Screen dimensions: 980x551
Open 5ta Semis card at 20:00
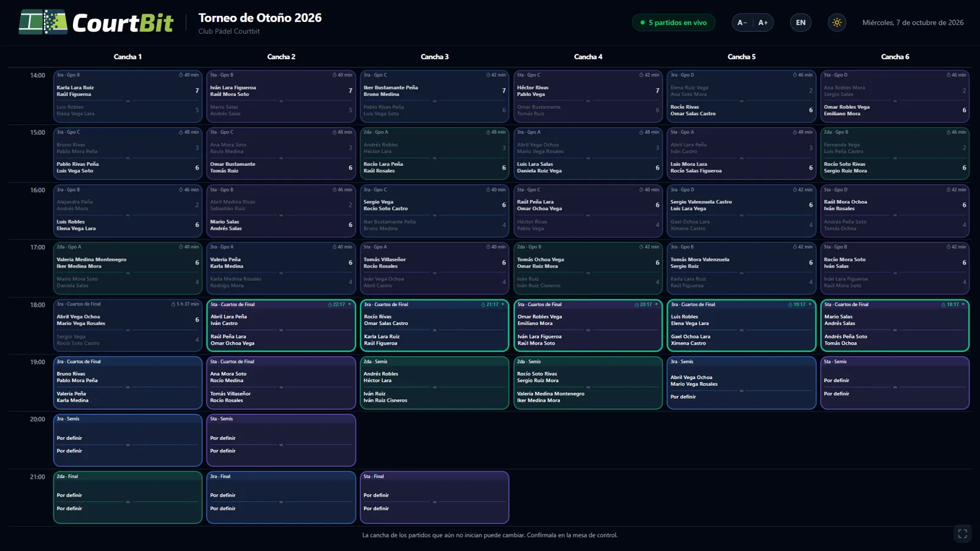coord(281,440)
